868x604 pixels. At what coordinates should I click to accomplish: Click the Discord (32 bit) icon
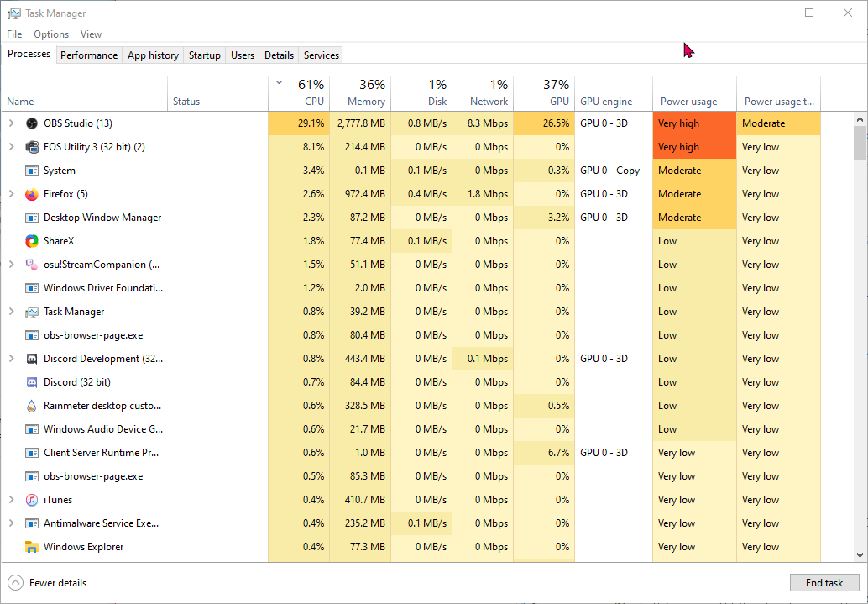tap(32, 382)
